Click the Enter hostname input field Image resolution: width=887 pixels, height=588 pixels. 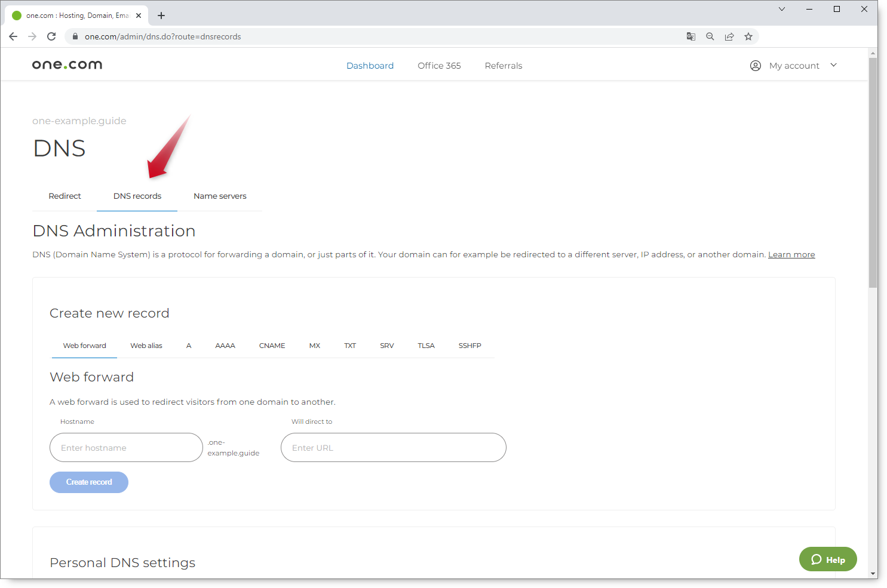126,447
